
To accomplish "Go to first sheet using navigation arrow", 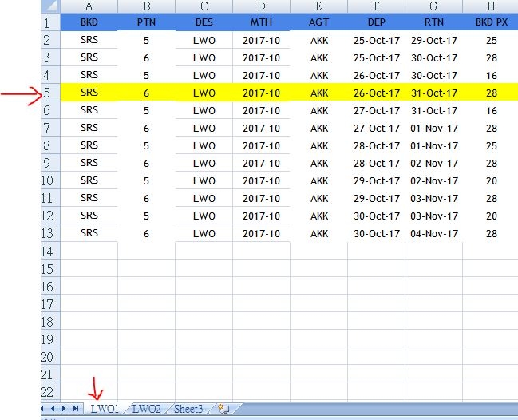I will click(x=42, y=409).
